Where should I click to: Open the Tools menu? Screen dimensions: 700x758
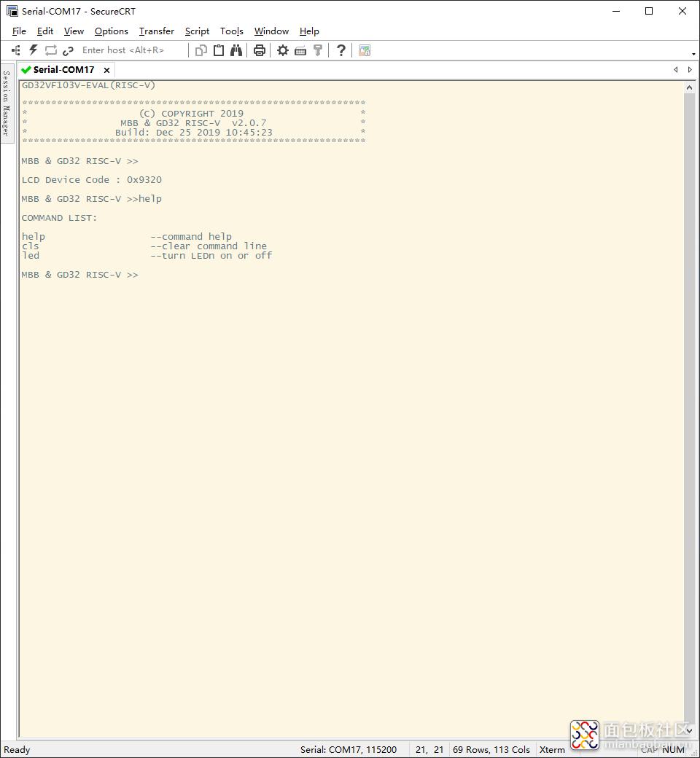(232, 31)
